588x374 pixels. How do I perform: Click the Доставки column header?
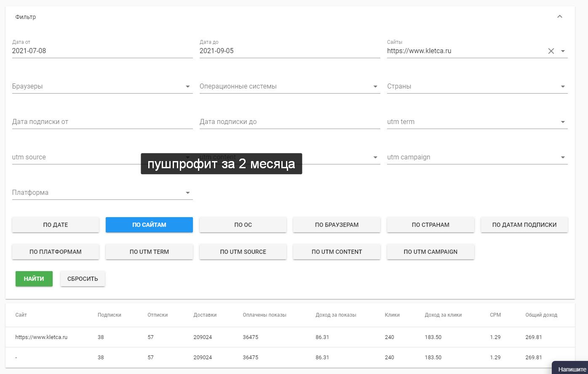205,315
